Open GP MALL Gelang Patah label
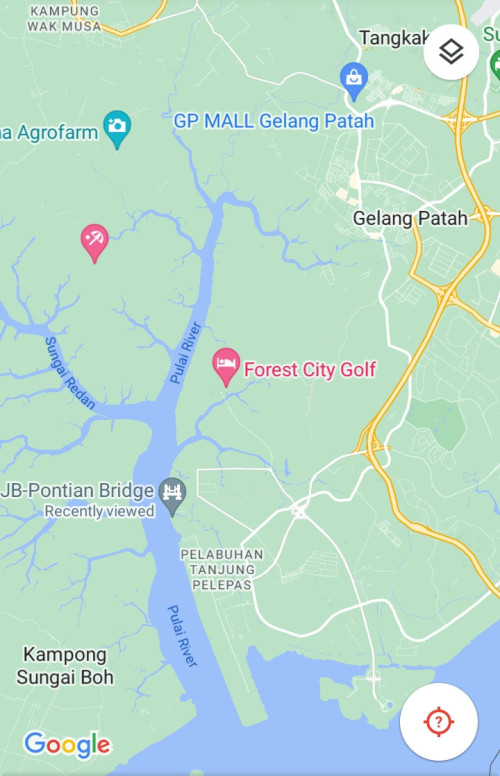Viewport: 500px width, 776px height. tap(274, 121)
